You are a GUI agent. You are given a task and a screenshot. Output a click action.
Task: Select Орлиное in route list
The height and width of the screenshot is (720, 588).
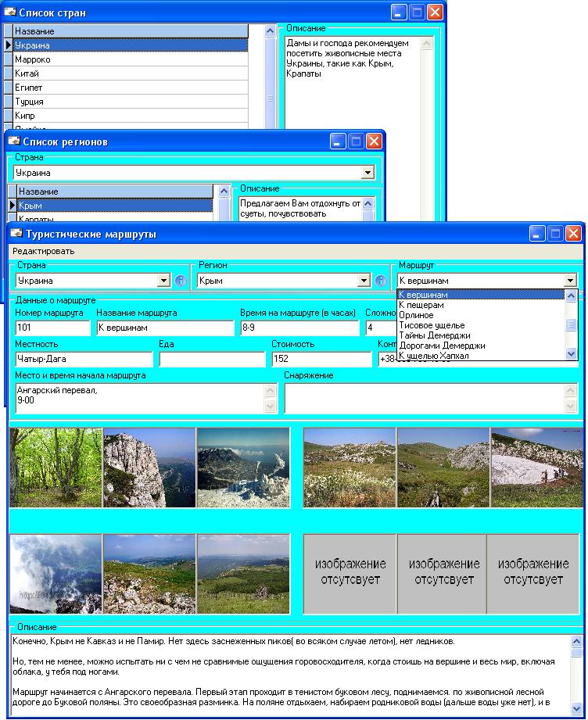(x=481, y=315)
